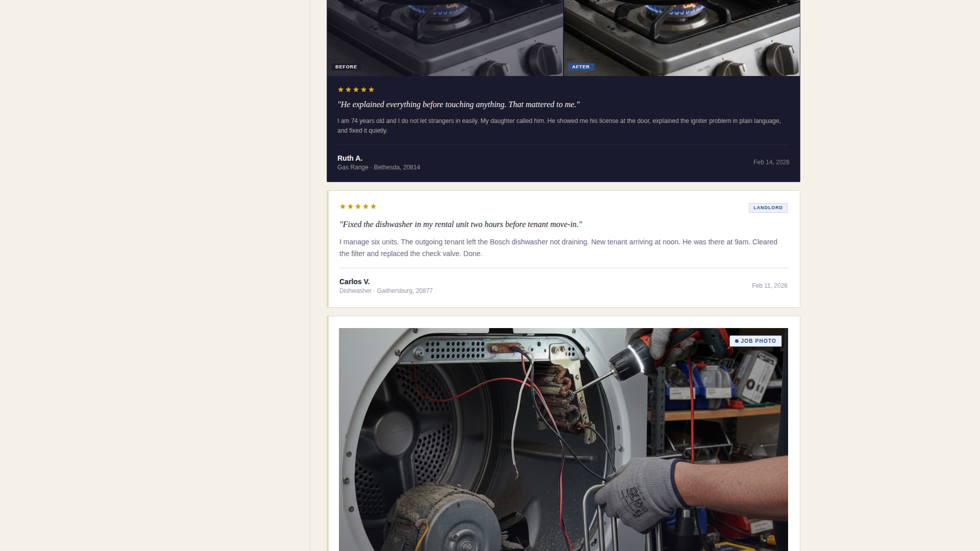This screenshot has width=980, height=551.
Task: Click the LANDLORD tag badge
Action: coord(768,208)
